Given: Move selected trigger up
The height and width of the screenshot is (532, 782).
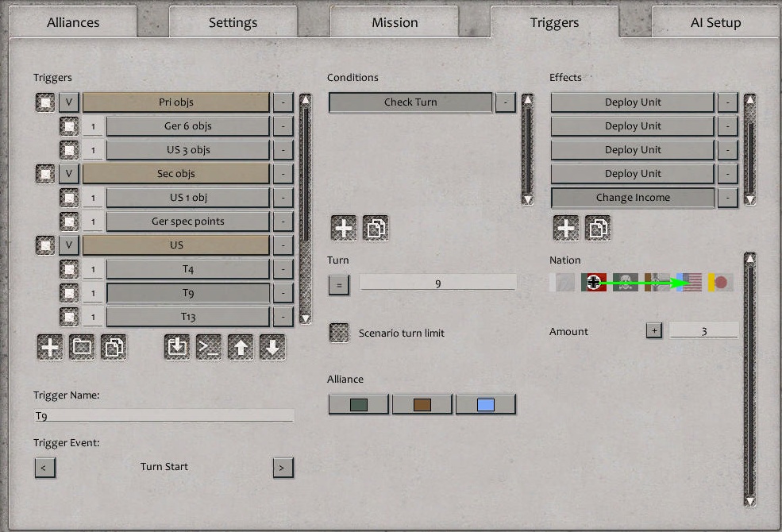Looking at the screenshot, I should pyautogui.click(x=241, y=346).
